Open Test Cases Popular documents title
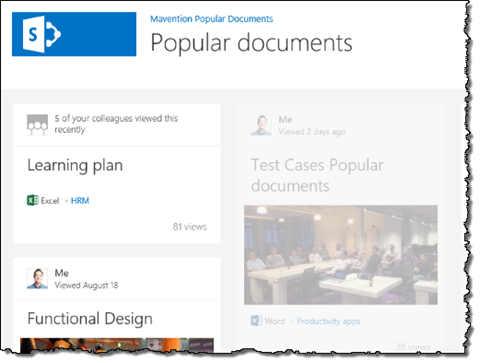This screenshot has height=363, width=480. coord(317,176)
